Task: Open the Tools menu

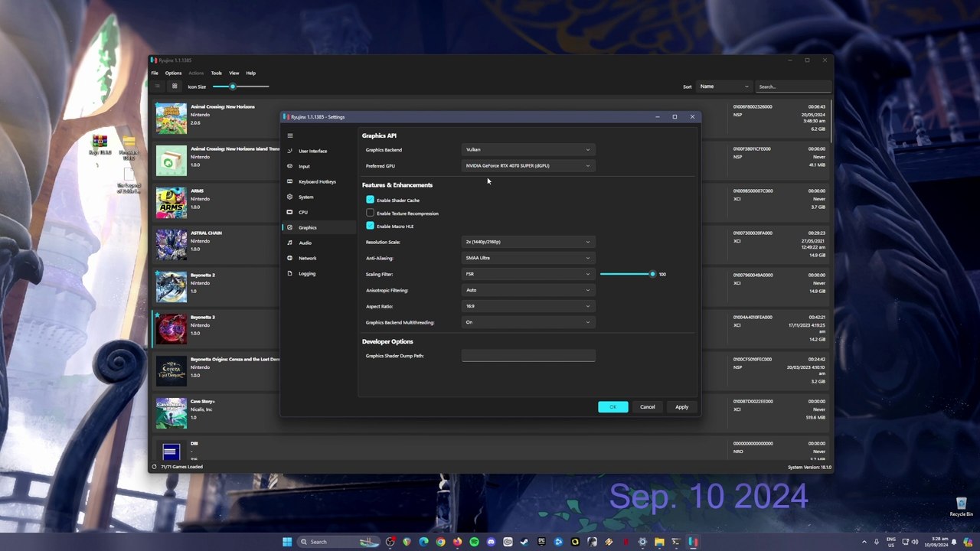Action: click(x=217, y=73)
